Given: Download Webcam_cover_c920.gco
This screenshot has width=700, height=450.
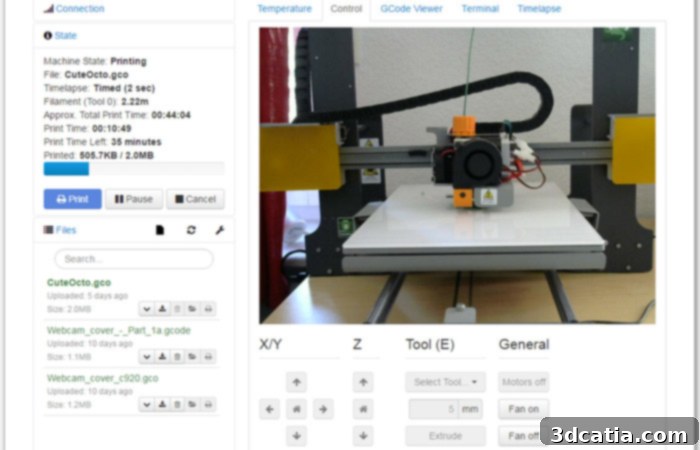Looking at the screenshot, I should click(162, 404).
